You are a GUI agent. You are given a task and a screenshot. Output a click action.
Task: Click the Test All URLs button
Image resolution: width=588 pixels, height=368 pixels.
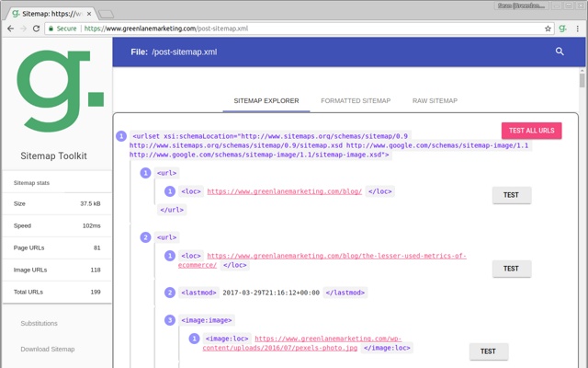coord(531,131)
